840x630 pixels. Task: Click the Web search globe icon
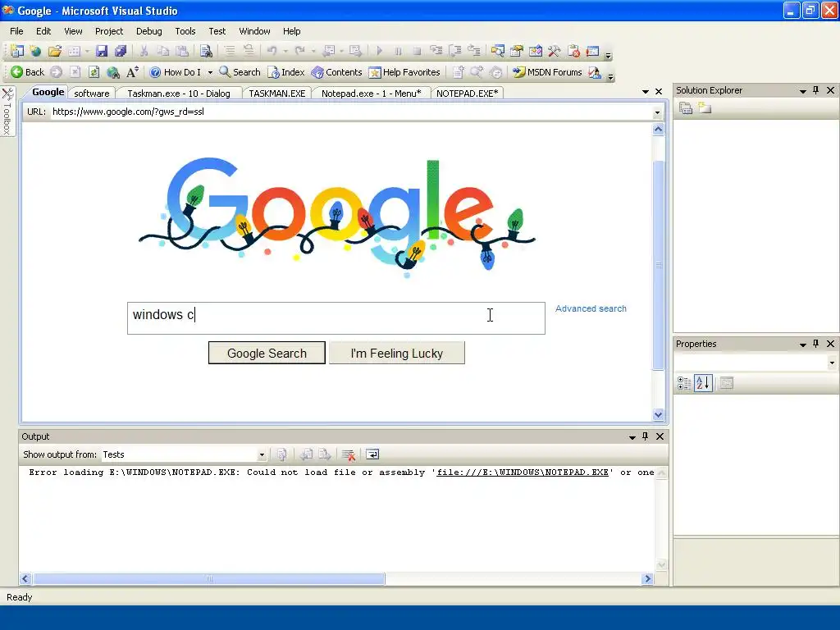112,72
